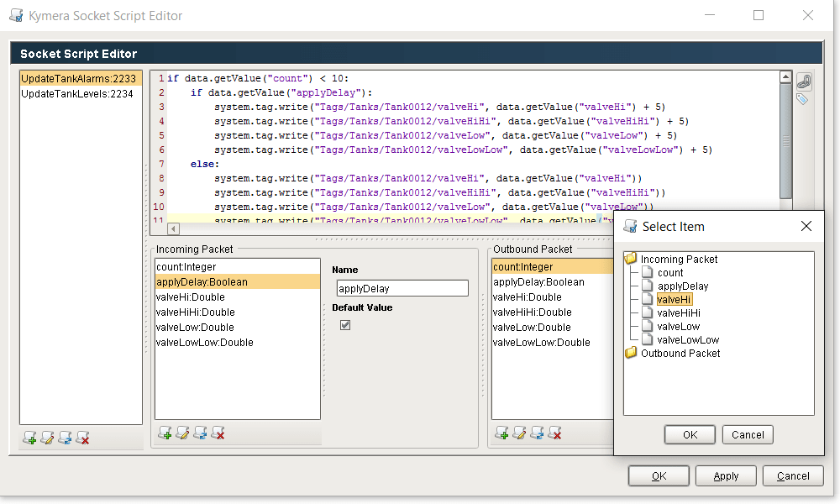
Task: Select applyDelay:Boolean in the Incoming Packet list
Action: pos(238,281)
